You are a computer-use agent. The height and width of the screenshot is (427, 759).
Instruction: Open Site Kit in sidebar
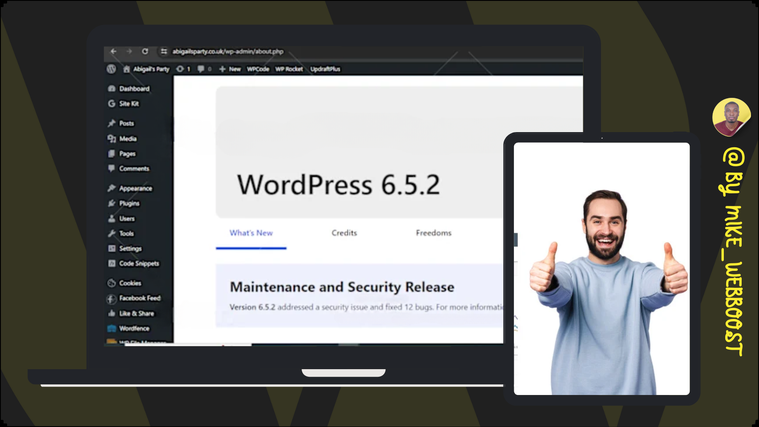[x=123, y=104]
